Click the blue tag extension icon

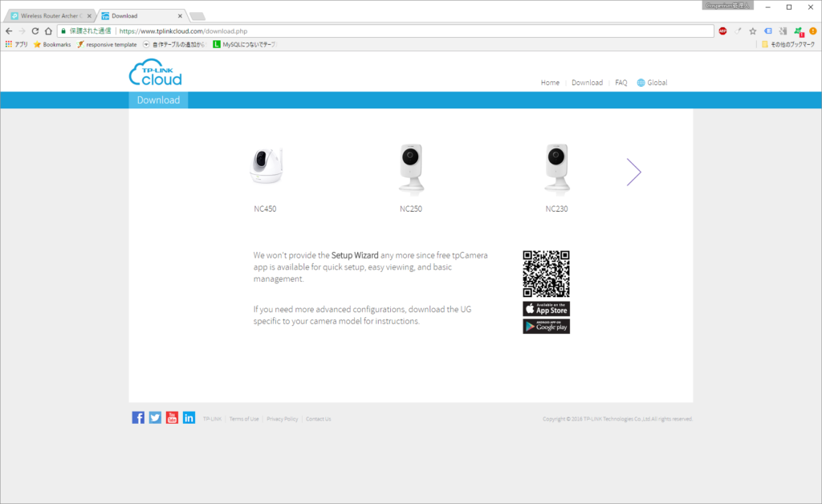click(768, 31)
